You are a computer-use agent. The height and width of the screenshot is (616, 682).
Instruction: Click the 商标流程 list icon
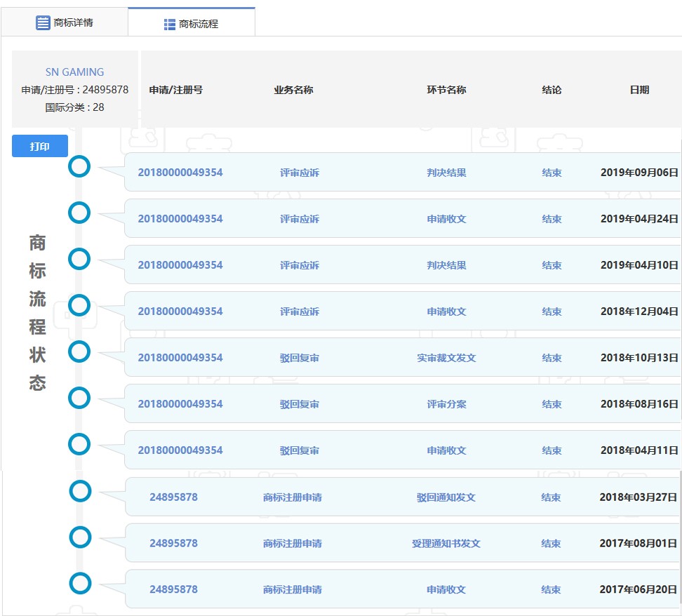coord(170,25)
